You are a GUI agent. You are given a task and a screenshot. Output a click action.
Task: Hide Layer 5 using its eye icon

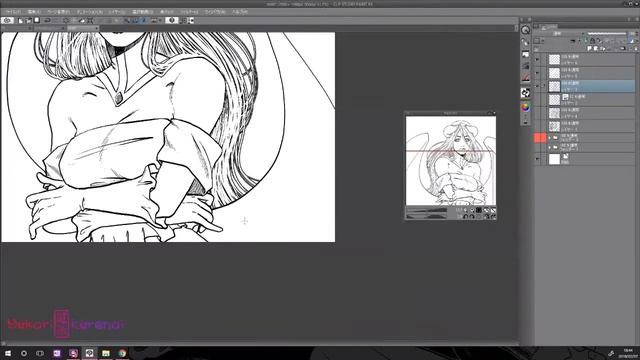pyautogui.click(x=537, y=73)
